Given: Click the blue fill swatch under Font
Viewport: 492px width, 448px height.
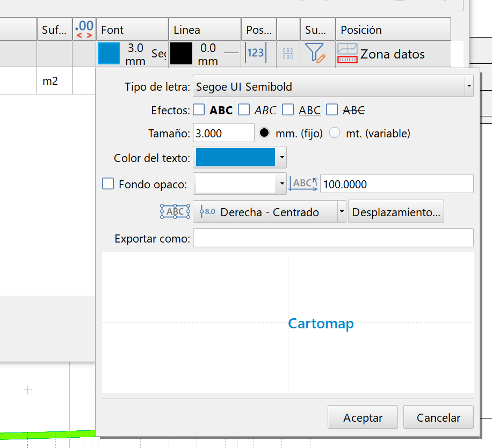Looking at the screenshot, I should click(x=109, y=53).
